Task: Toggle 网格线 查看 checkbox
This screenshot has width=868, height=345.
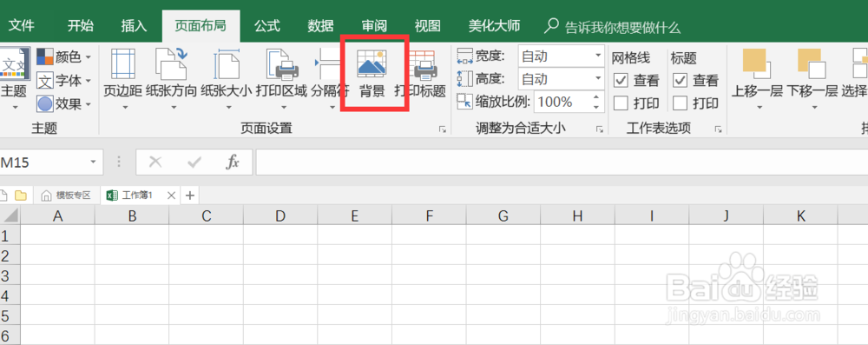Action: 621,81
